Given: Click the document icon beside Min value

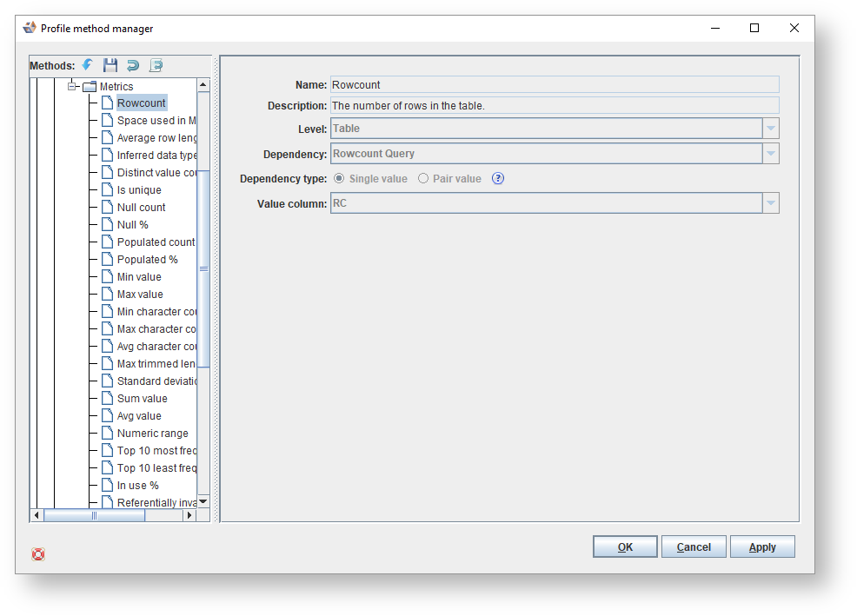Looking at the screenshot, I should coord(107,276).
